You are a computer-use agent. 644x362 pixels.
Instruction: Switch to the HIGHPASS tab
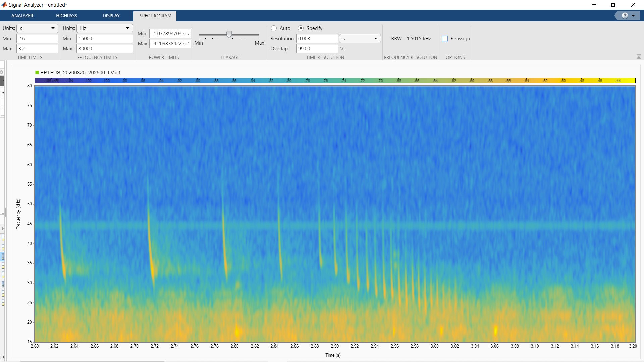coord(66,16)
